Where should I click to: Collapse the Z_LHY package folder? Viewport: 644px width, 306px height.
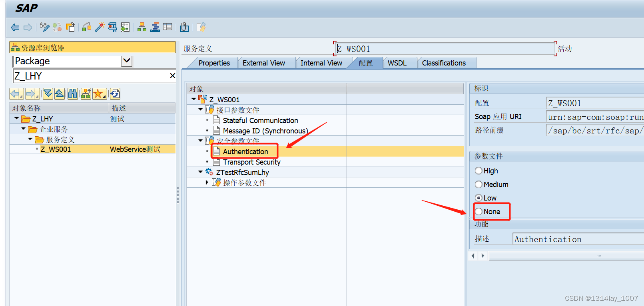(17, 118)
